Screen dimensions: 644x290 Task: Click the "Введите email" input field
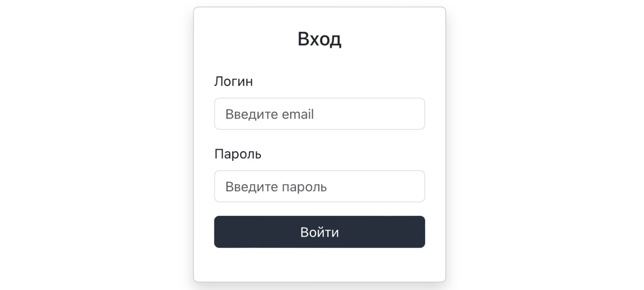[x=319, y=114]
